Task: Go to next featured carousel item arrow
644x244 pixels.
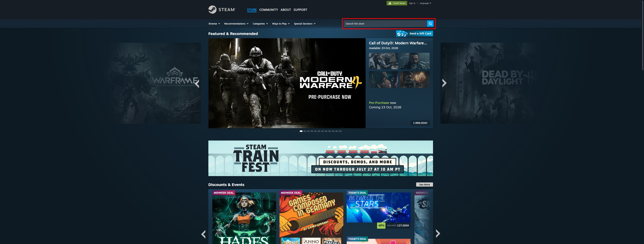Action: [x=444, y=83]
